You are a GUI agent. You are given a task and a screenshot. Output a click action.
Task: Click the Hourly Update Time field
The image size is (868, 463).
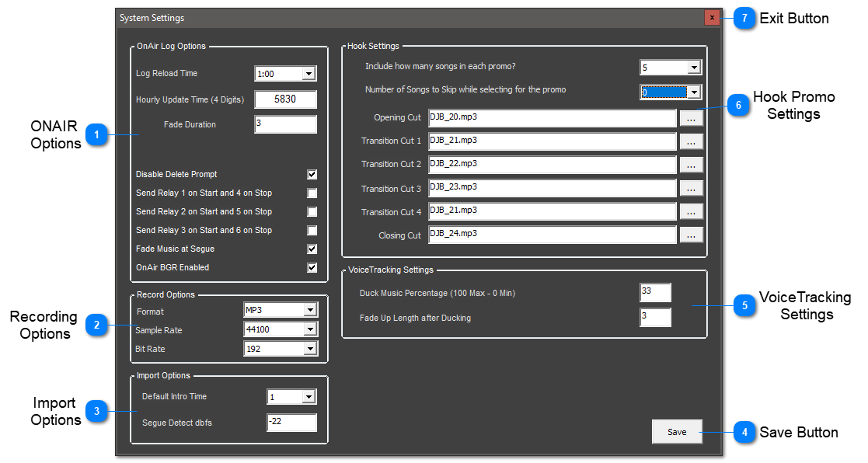point(286,99)
